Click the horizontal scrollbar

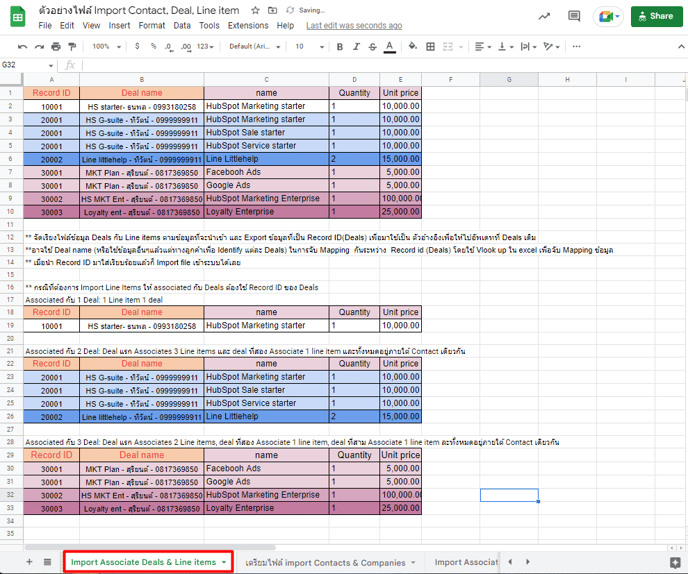[150, 547]
